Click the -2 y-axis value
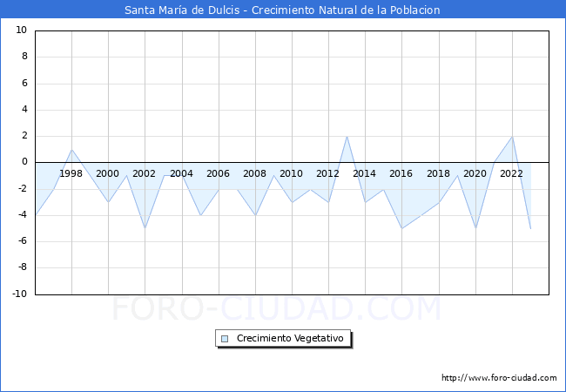Screen dimensions: 566x392 click(23, 188)
